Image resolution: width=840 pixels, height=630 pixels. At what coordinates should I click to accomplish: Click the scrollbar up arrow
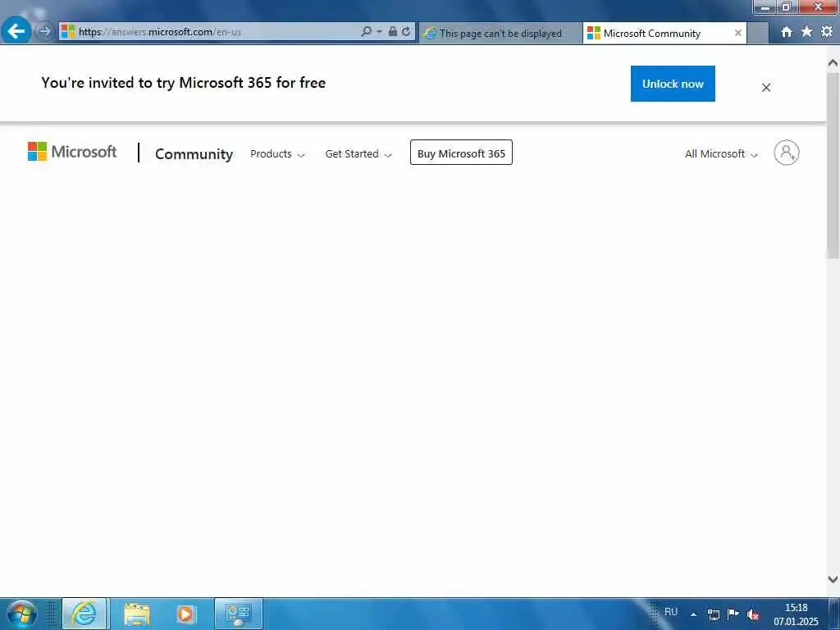coord(833,62)
